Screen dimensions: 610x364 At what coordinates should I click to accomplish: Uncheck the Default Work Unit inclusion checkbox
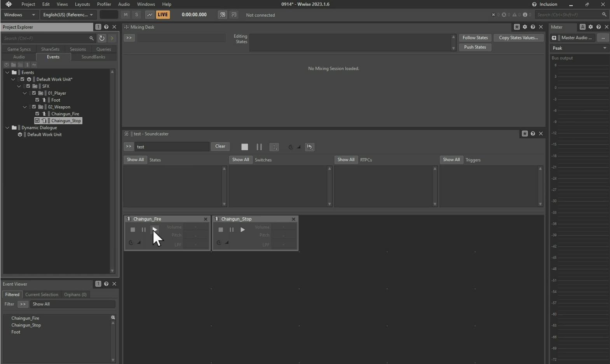point(23,79)
